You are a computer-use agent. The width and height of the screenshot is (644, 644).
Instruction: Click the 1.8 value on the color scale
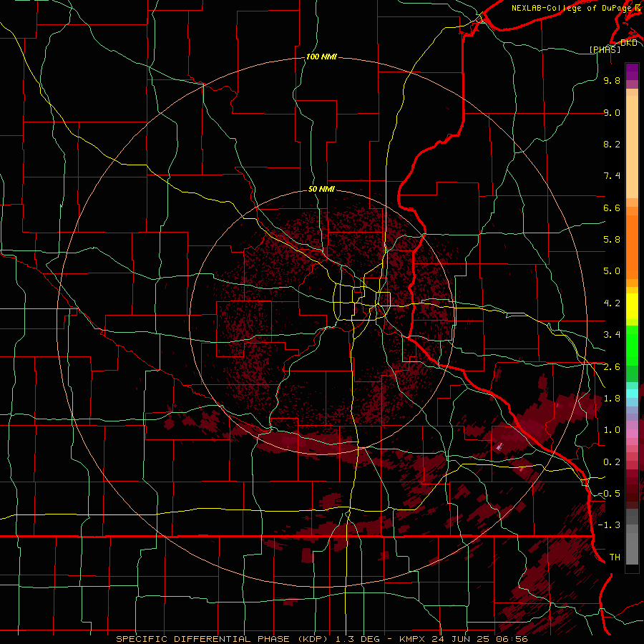coord(612,399)
